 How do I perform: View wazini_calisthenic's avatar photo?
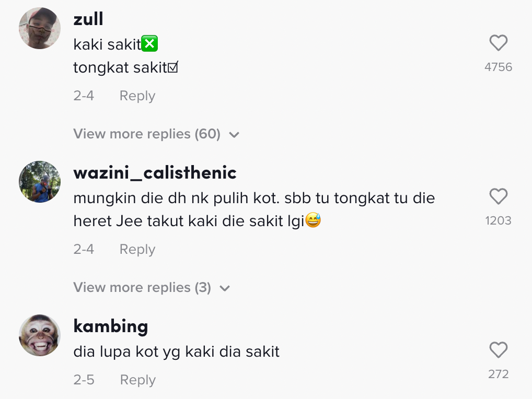coord(40,182)
